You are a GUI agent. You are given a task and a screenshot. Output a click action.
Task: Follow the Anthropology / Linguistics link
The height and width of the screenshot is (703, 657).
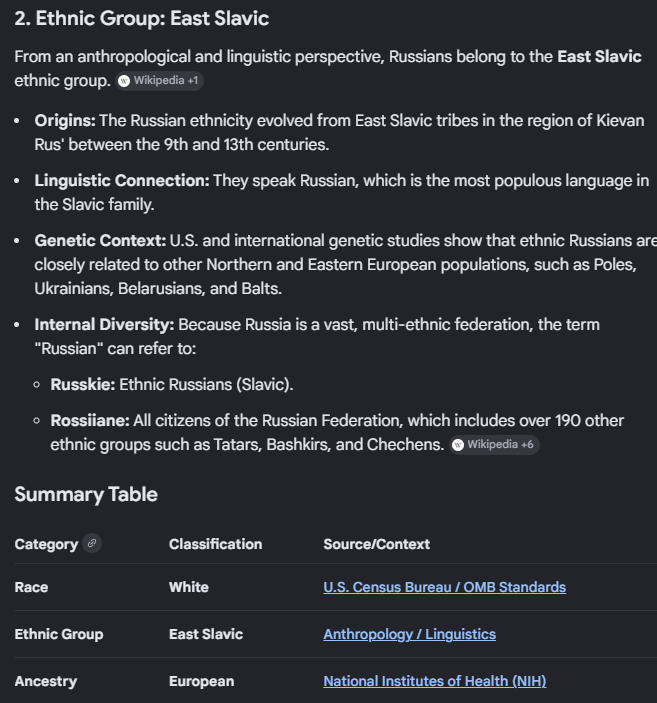tap(409, 634)
